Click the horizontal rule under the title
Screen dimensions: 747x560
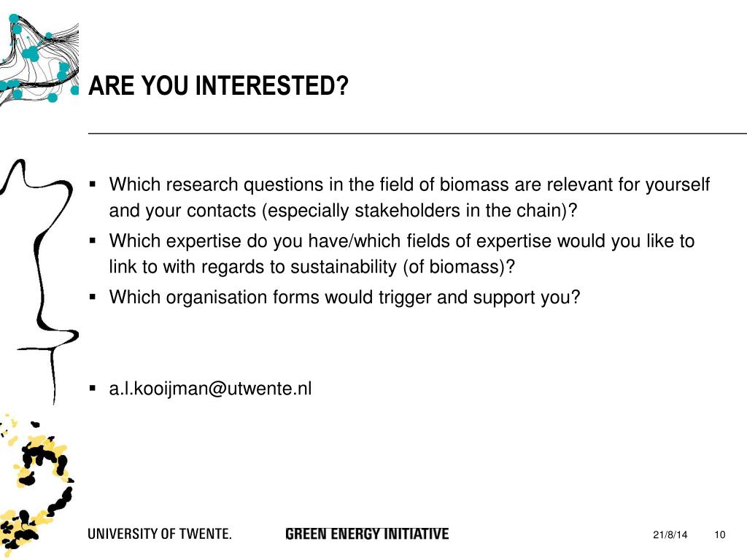[x=417, y=134]
